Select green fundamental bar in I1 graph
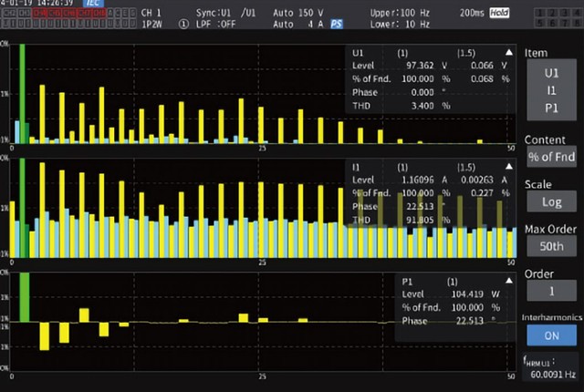This screenshot has width=584, height=392. (22, 208)
